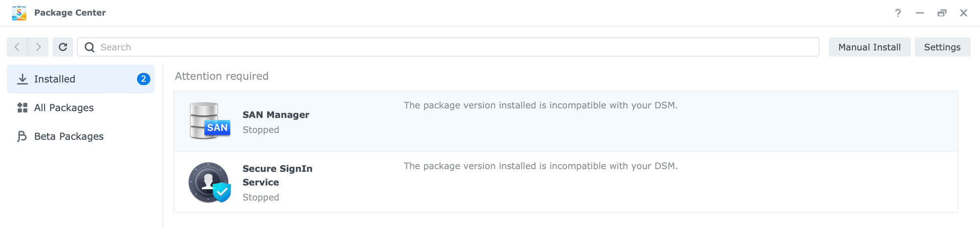Click the forward navigation arrow
The width and height of the screenshot is (980, 227).
38,47
